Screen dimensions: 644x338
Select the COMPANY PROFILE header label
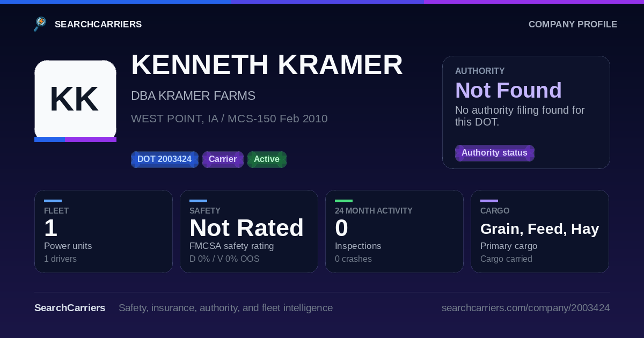[x=573, y=24]
